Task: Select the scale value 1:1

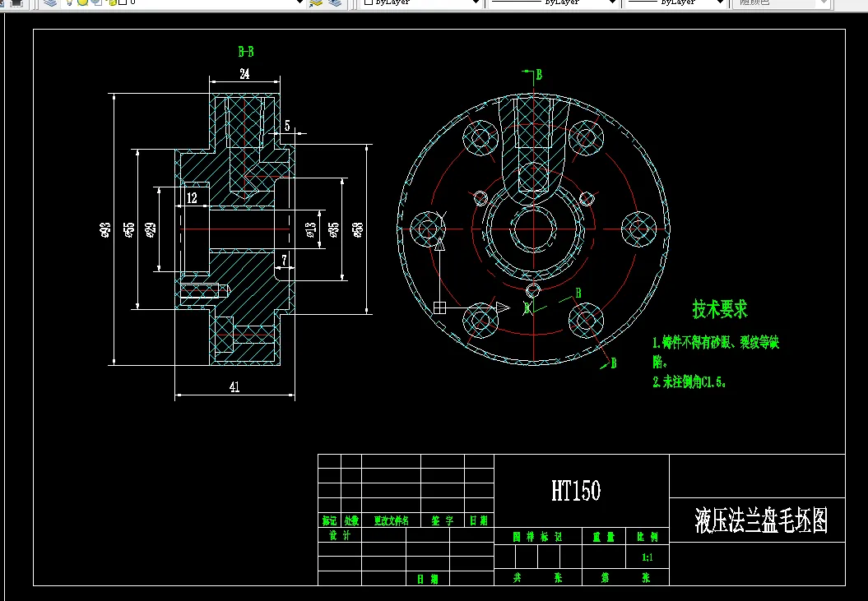Action: pyautogui.click(x=648, y=557)
